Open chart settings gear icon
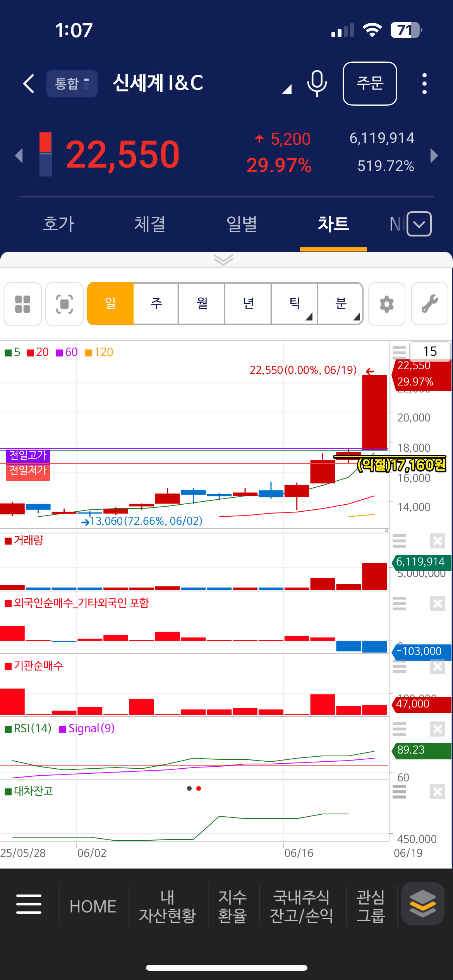Image resolution: width=453 pixels, height=980 pixels. coord(387,304)
